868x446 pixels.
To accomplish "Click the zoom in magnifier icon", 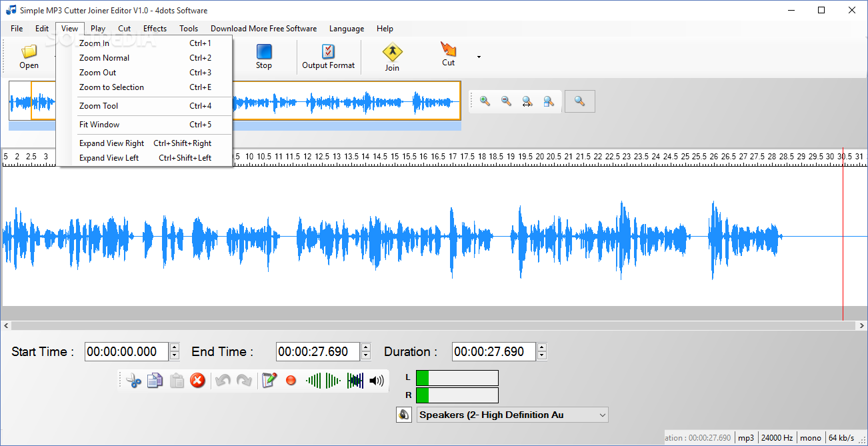I will 485,101.
